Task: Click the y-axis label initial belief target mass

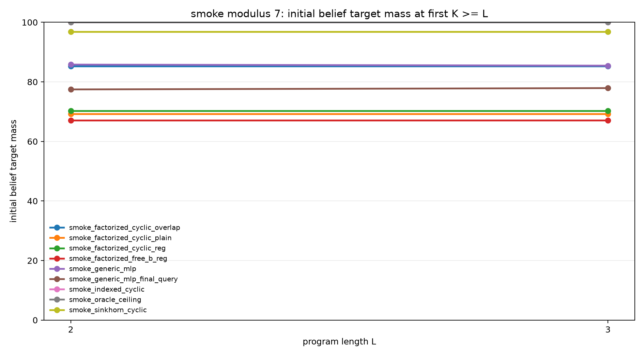Action: click(x=13, y=171)
